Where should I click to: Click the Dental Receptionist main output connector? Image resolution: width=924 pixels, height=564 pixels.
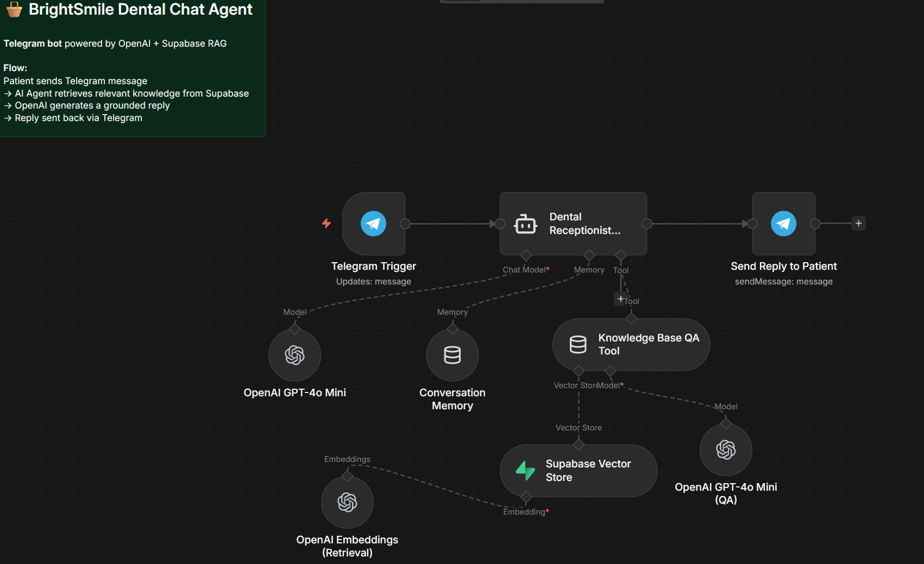[x=647, y=224]
